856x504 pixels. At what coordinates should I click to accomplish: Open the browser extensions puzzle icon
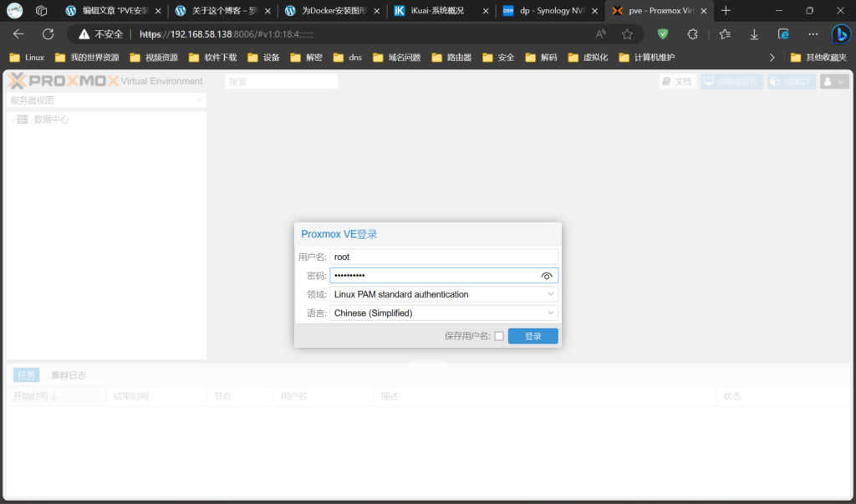click(692, 34)
